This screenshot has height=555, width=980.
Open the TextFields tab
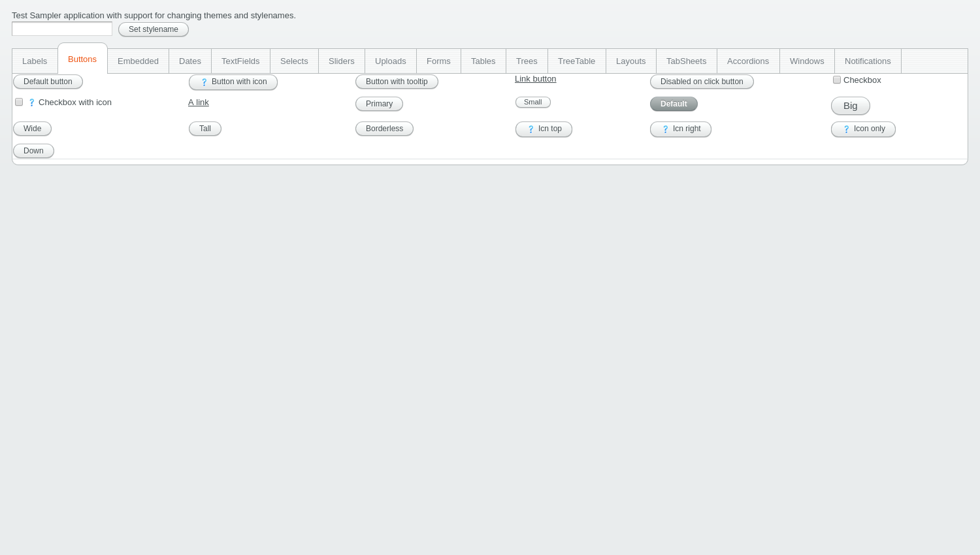(240, 61)
